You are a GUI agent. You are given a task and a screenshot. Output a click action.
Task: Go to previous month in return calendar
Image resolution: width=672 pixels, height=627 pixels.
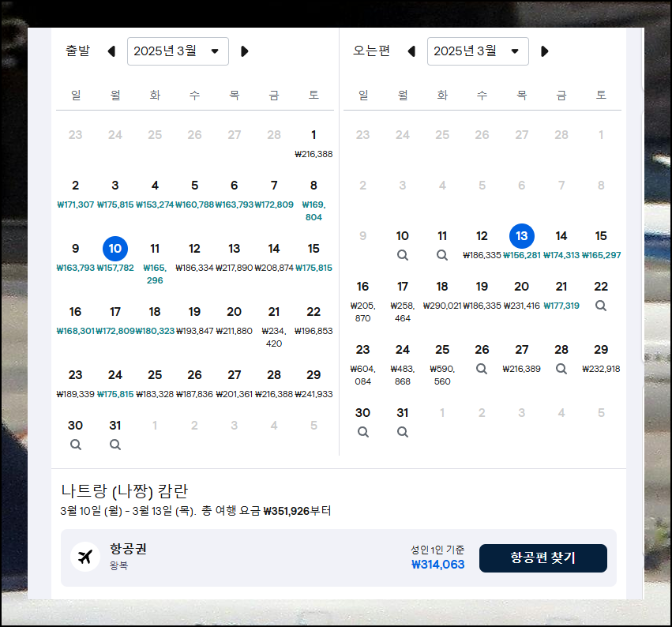pos(411,51)
